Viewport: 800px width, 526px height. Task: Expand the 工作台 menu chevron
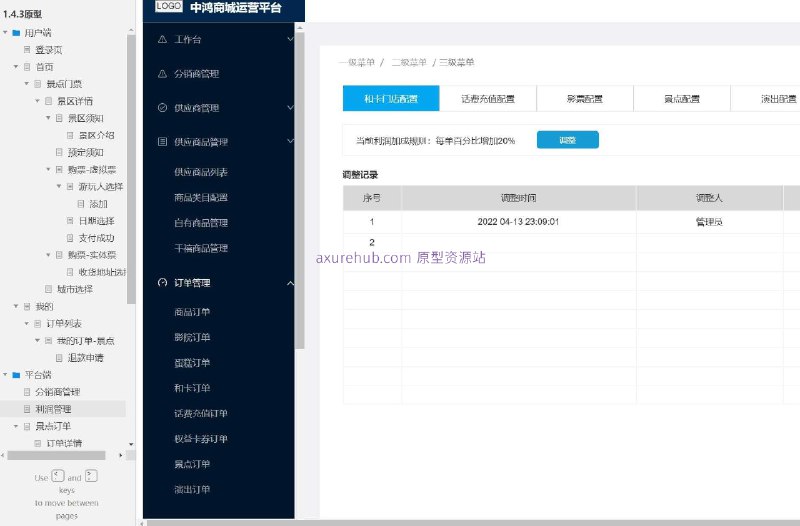[290, 39]
